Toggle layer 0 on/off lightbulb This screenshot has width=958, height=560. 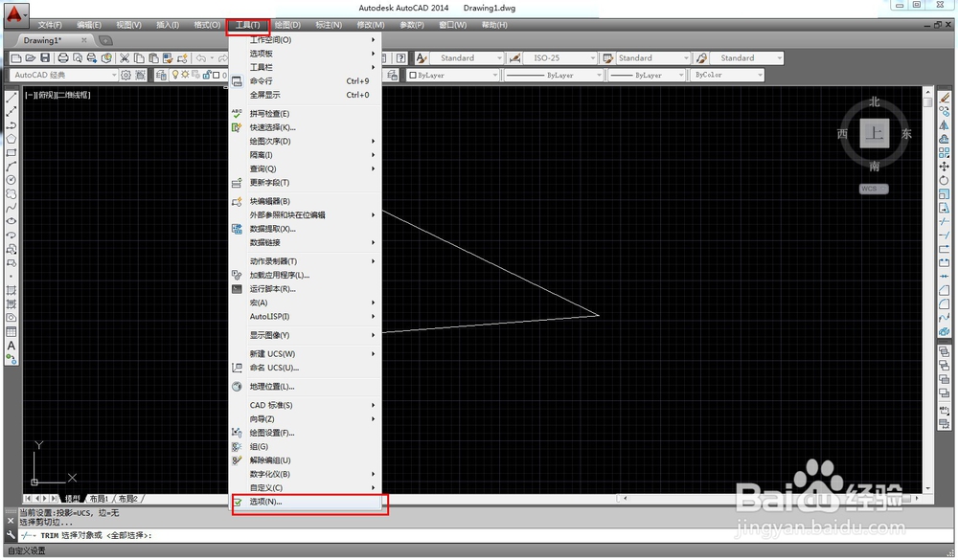tap(175, 75)
